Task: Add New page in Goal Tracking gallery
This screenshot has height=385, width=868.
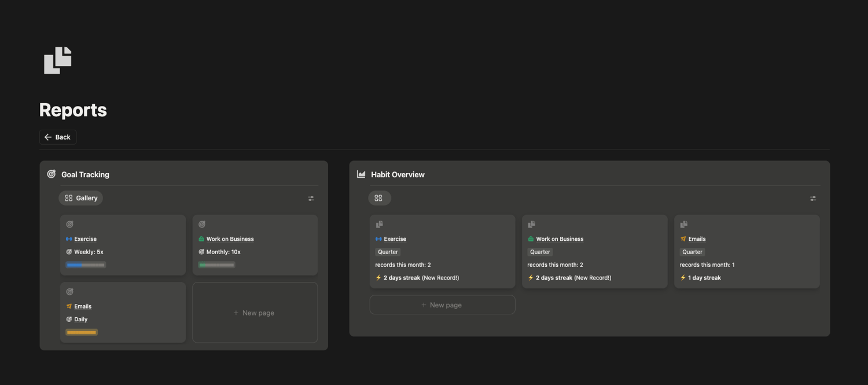Action: click(x=255, y=313)
